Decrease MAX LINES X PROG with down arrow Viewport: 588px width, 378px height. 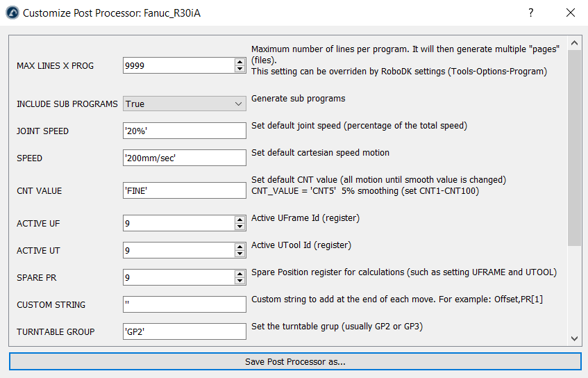coord(240,69)
